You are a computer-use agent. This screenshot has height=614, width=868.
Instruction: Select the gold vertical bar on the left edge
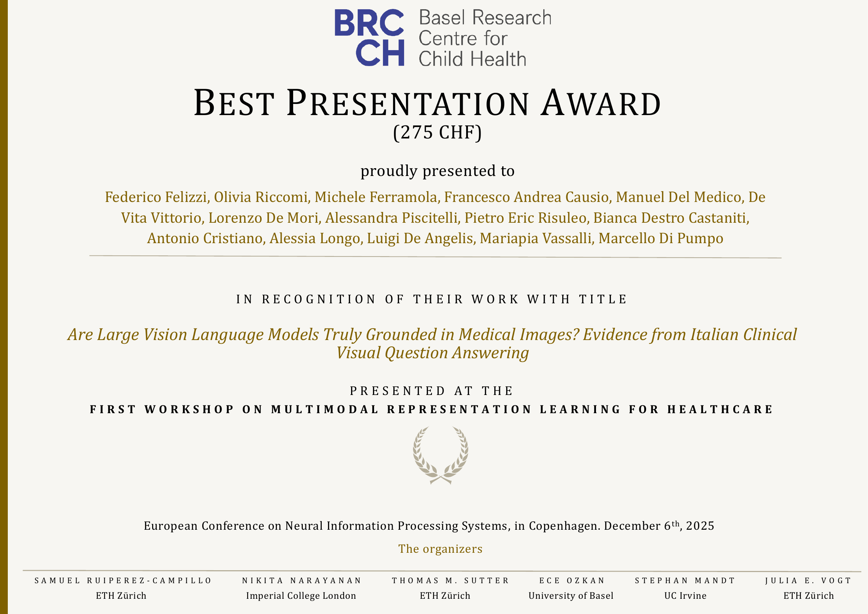(4, 307)
